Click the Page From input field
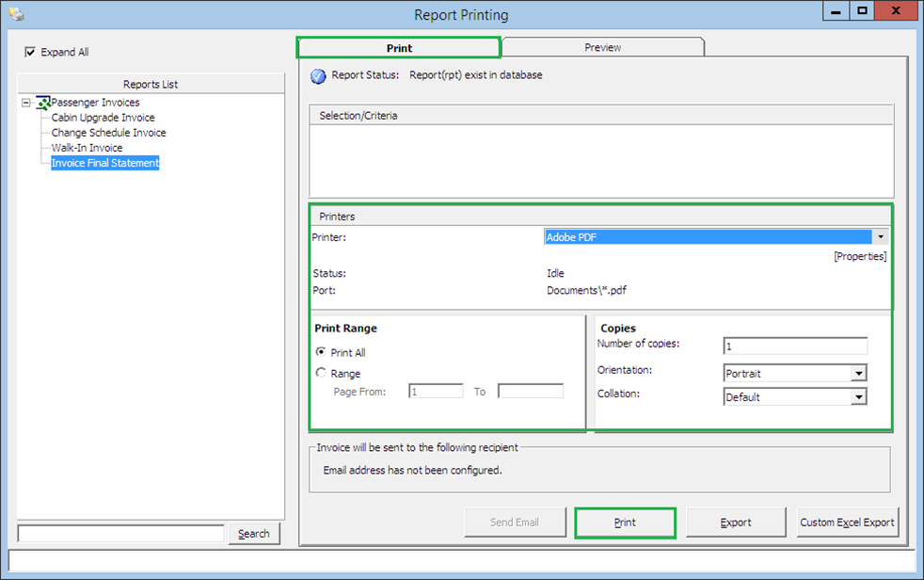The height and width of the screenshot is (580, 924). coord(436,392)
